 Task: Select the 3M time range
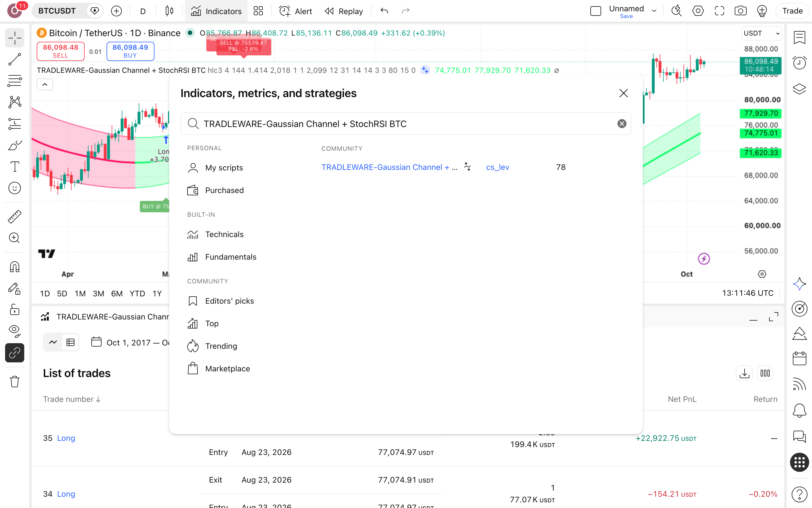pos(98,293)
